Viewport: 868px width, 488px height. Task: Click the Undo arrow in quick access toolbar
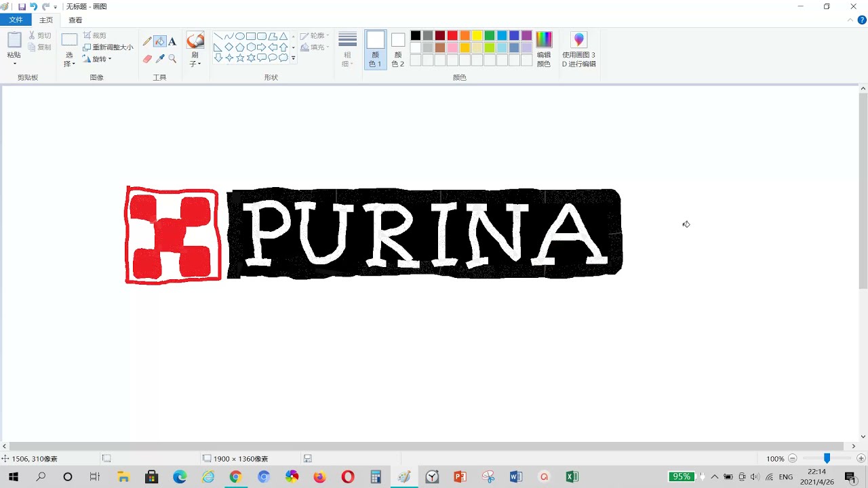(33, 6)
